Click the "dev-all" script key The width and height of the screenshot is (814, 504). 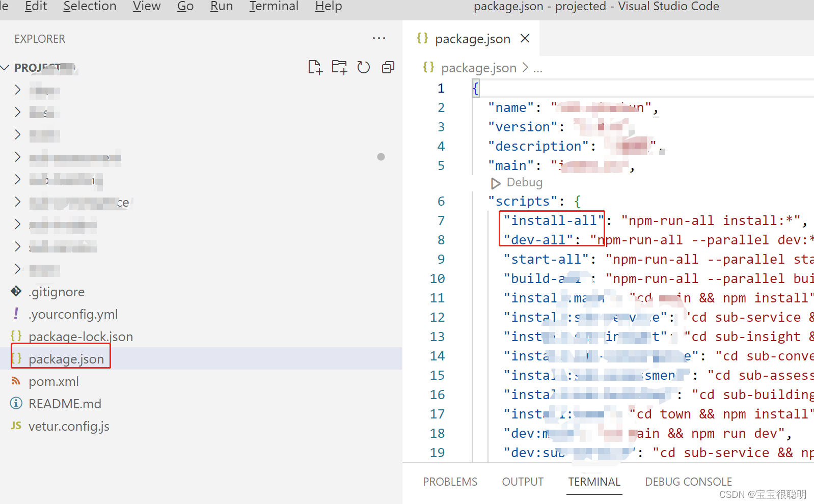(x=538, y=240)
